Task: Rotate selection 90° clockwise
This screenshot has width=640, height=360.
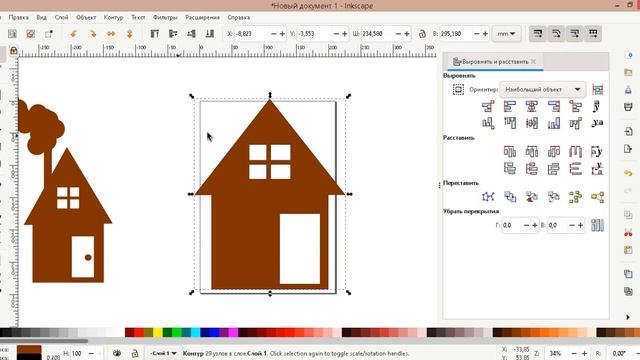Action: click(93, 34)
